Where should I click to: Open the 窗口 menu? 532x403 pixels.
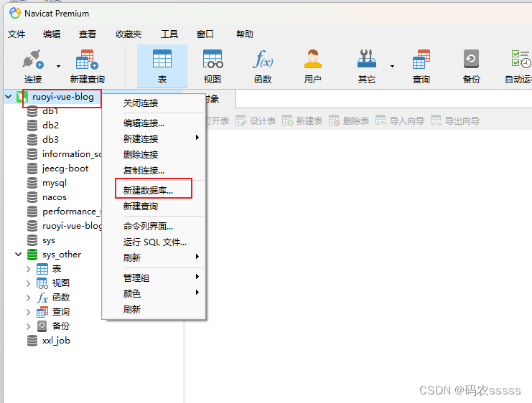[205, 34]
